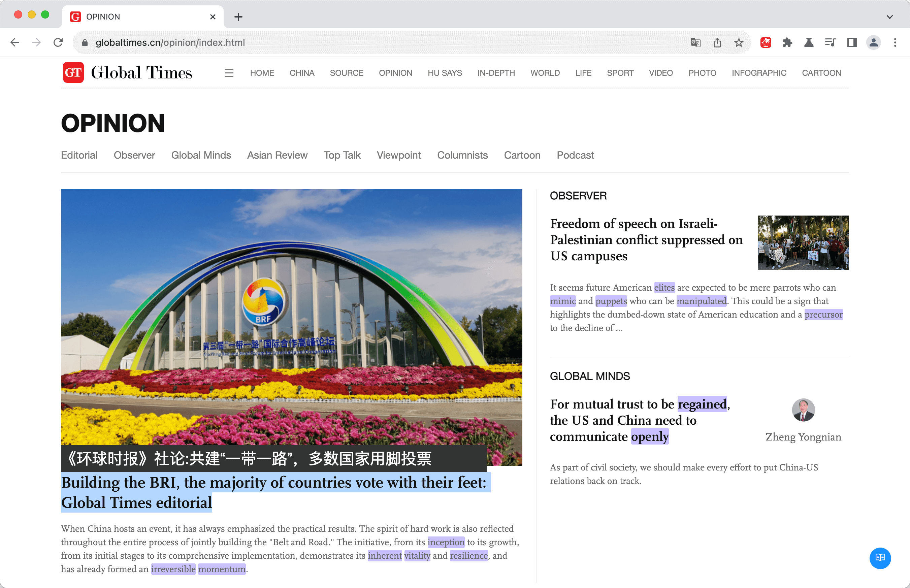
Task: Expand the tab search chevron
Action: pos(889,17)
